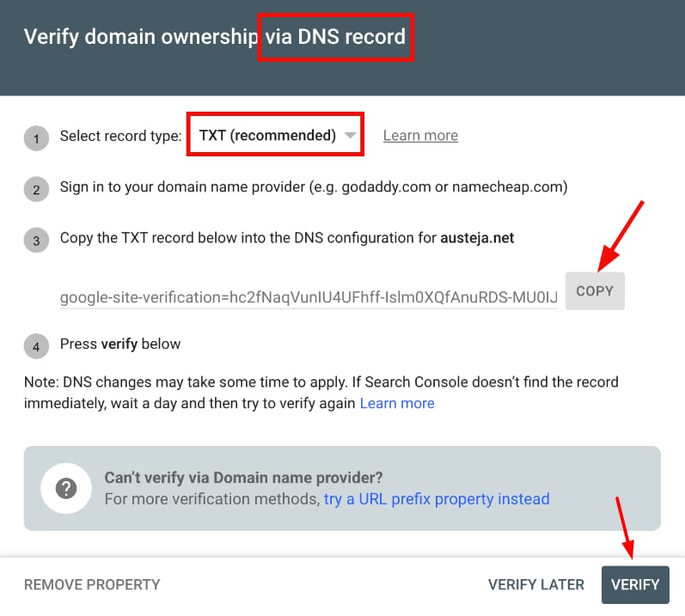Click the austeja.net domain name text
The width and height of the screenshot is (685, 616).
(478, 238)
